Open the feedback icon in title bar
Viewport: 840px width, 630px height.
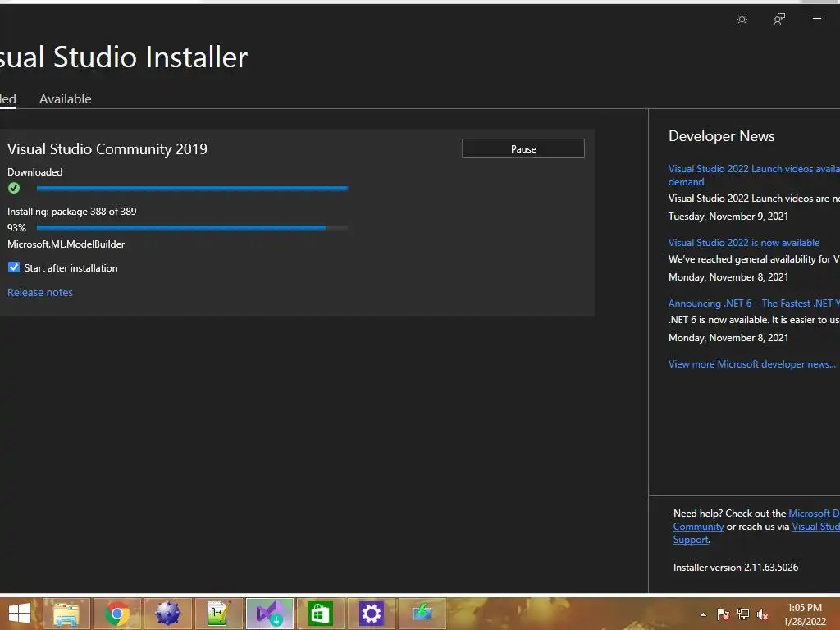coord(779,20)
